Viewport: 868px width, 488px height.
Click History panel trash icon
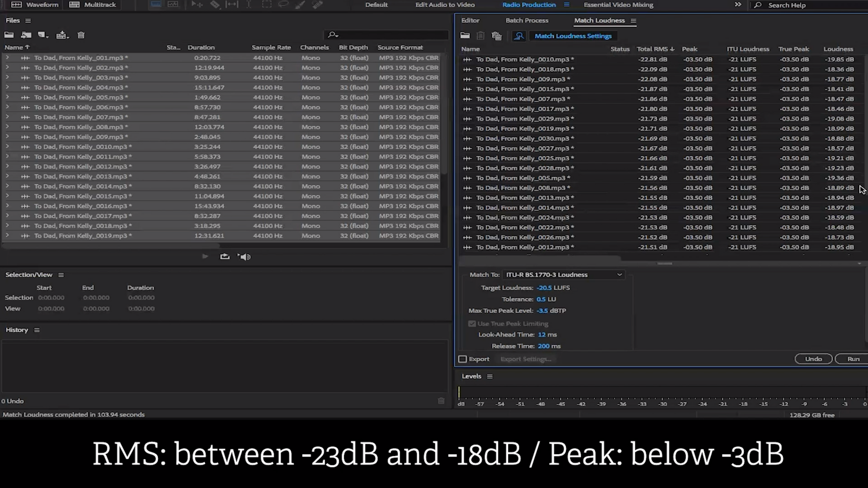point(441,401)
